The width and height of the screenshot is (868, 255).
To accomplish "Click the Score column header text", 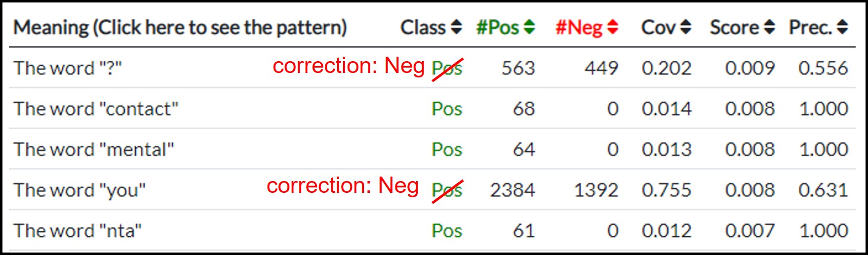I will pos(734,28).
